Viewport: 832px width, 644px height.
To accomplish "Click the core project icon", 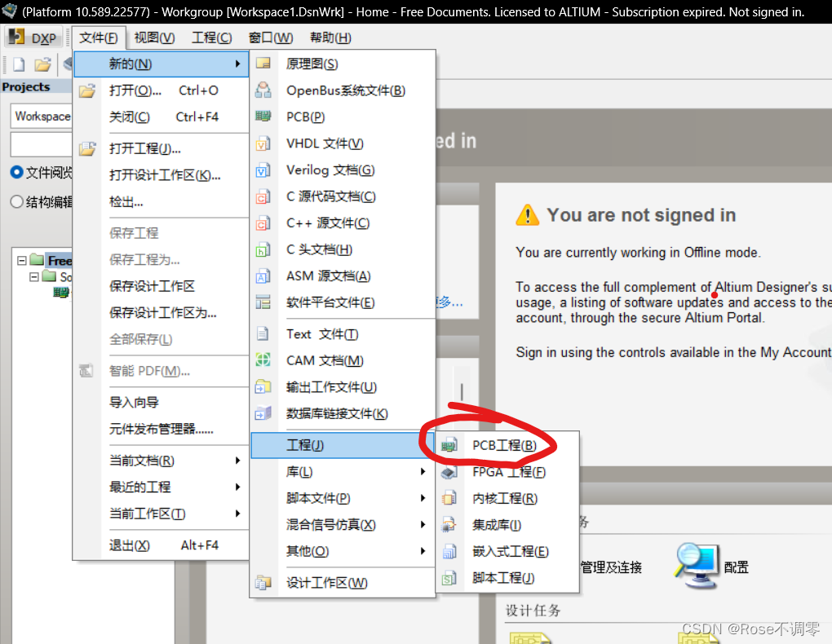I will [449, 498].
